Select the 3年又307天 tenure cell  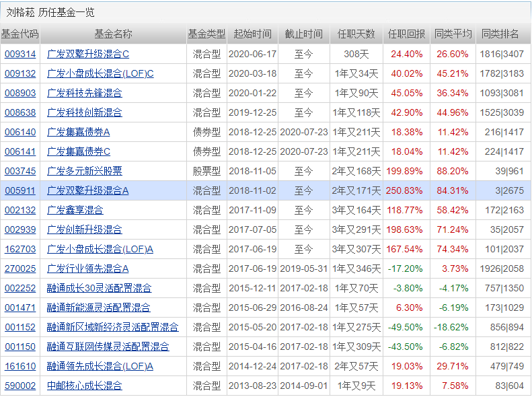click(356, 250)
